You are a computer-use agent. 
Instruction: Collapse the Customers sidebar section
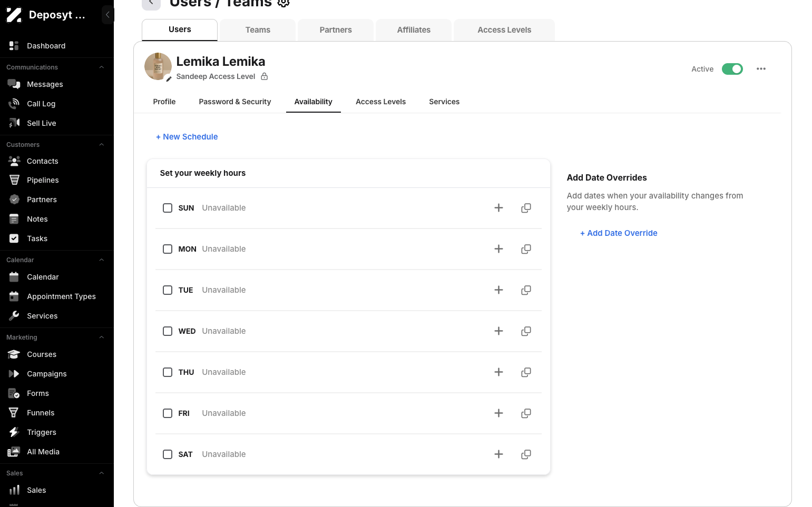point(102,145)
